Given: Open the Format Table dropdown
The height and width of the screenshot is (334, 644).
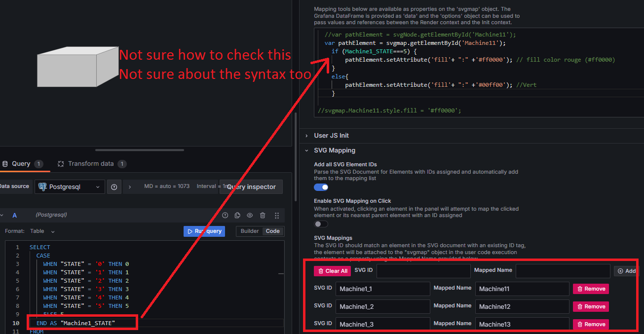Looking at the screenshot, I should click(x=42, y=231).
